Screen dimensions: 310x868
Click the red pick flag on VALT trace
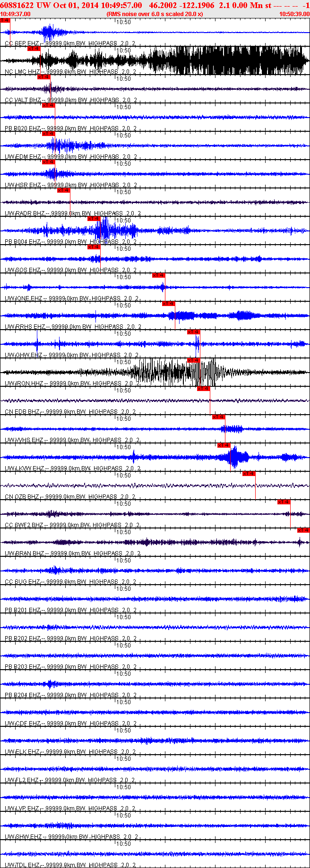(x=43, y=77)
